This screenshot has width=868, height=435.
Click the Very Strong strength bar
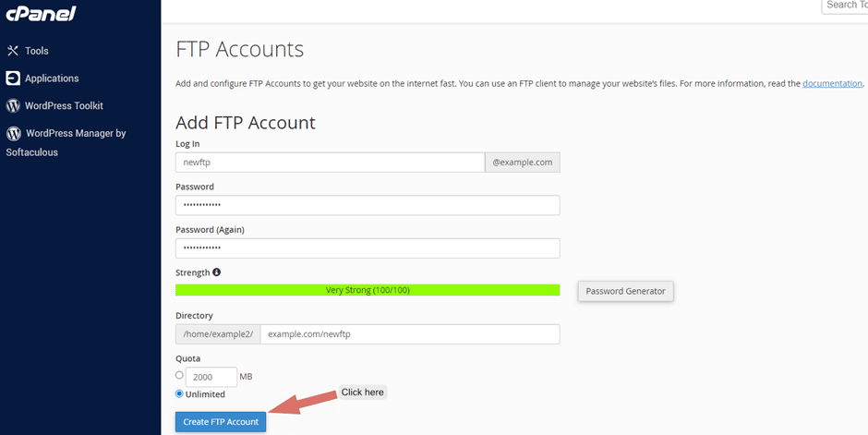[x=368, y=290]
